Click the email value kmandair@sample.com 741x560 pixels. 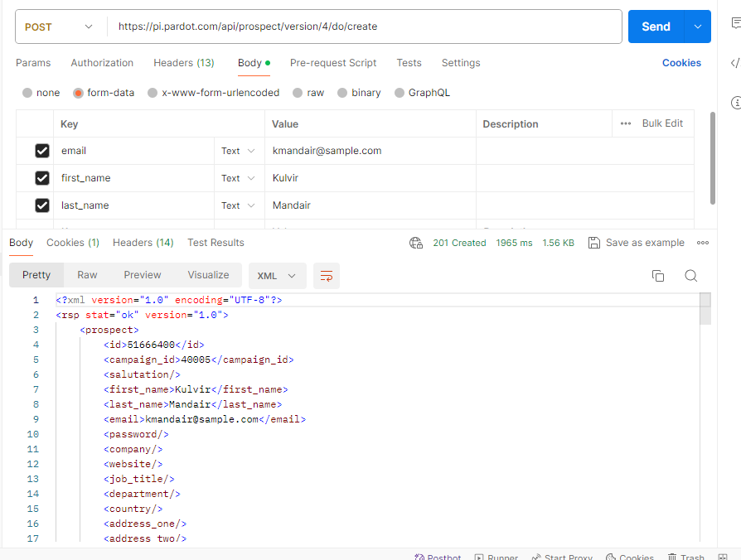327,151
